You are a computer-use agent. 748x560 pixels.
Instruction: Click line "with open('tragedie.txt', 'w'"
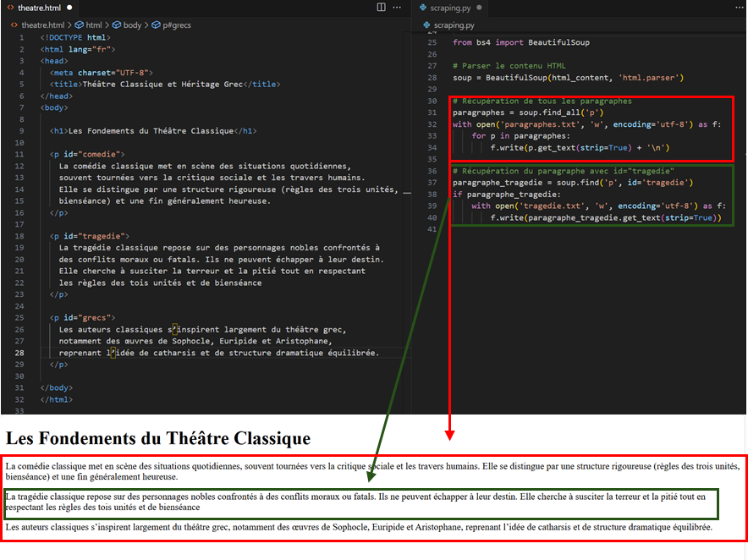(599, 206)
